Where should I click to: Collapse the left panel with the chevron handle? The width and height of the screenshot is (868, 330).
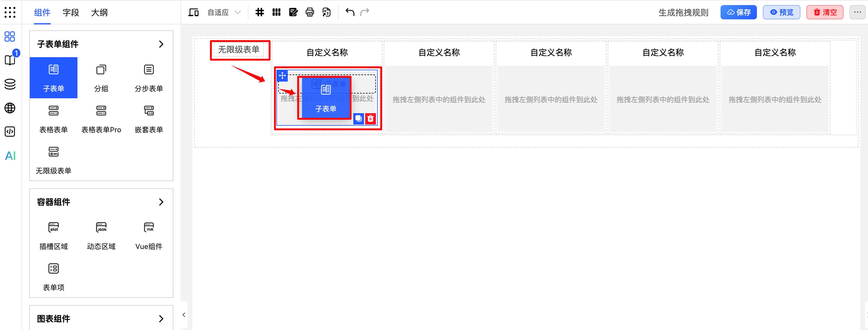pos(184,314)
